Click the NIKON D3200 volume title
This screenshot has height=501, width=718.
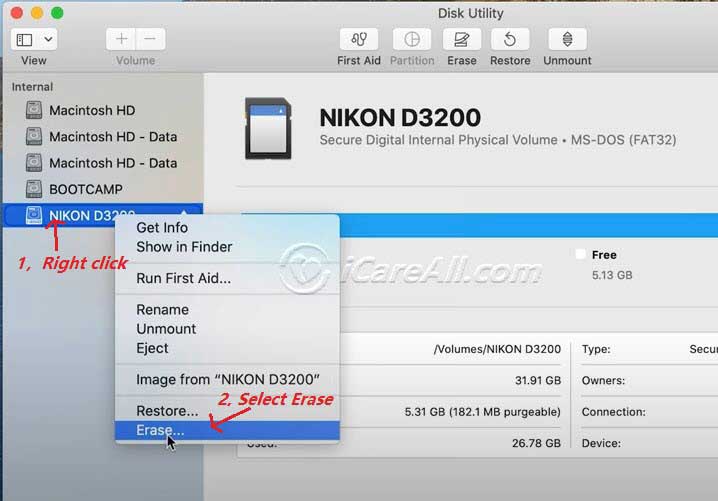point(400,118)
